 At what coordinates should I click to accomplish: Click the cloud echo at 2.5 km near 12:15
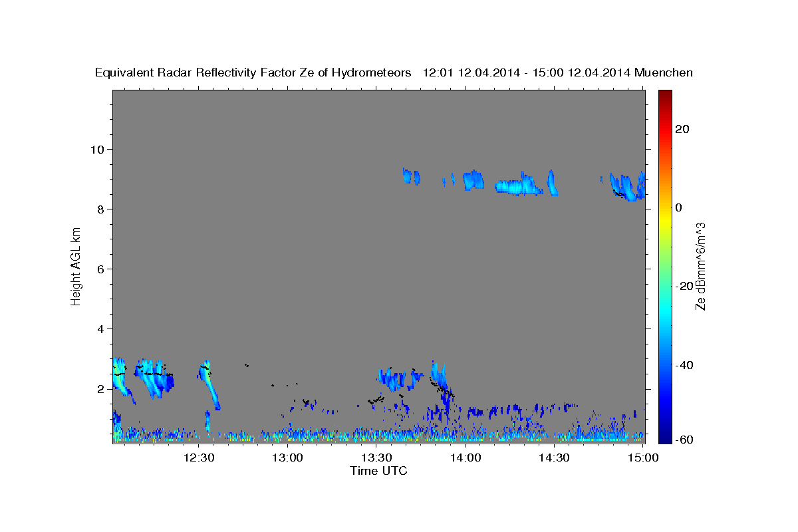click(x=153, y=379)
